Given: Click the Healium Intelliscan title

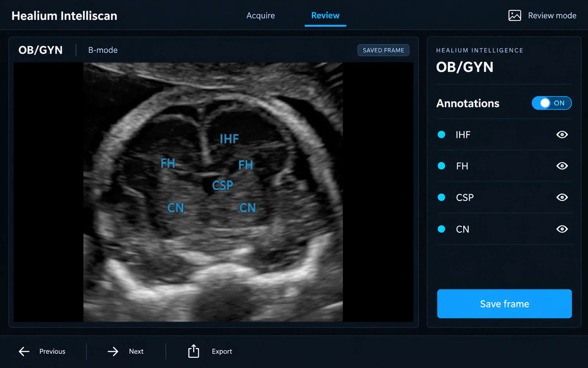Looking at the screenshot, I should pyautogui.click(x=64, y=16).
